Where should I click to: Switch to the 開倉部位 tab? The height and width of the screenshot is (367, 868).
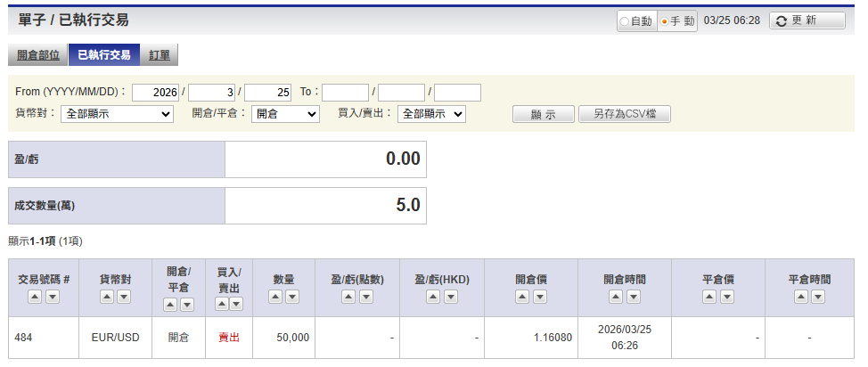click(x=37, y=55)
